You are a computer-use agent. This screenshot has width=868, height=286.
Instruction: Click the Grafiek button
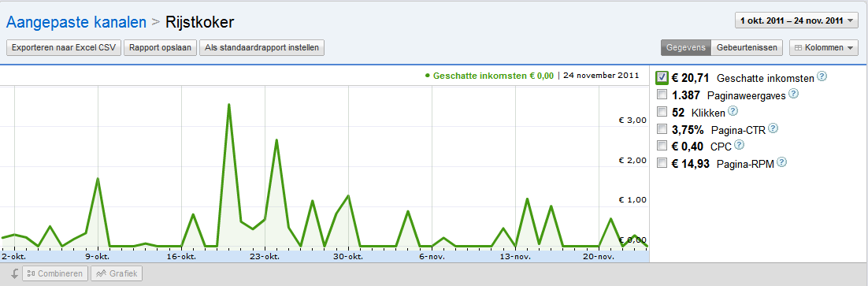pyautogui.click(x=117, y=273)
